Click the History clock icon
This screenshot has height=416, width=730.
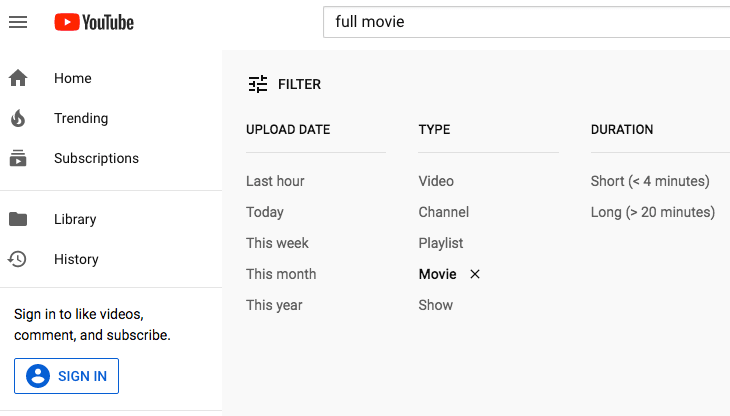pyautogui.click(x=18, y=259)
